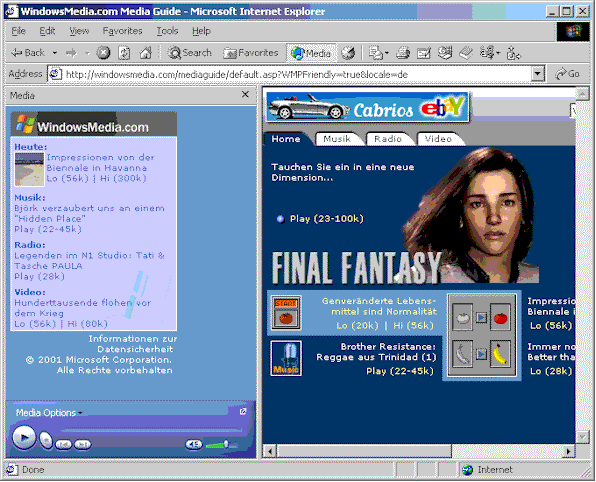596x482 pixels.
Task: Open the Favorites toolbar button
Action: pyautogui.click(x=250, y=53)
